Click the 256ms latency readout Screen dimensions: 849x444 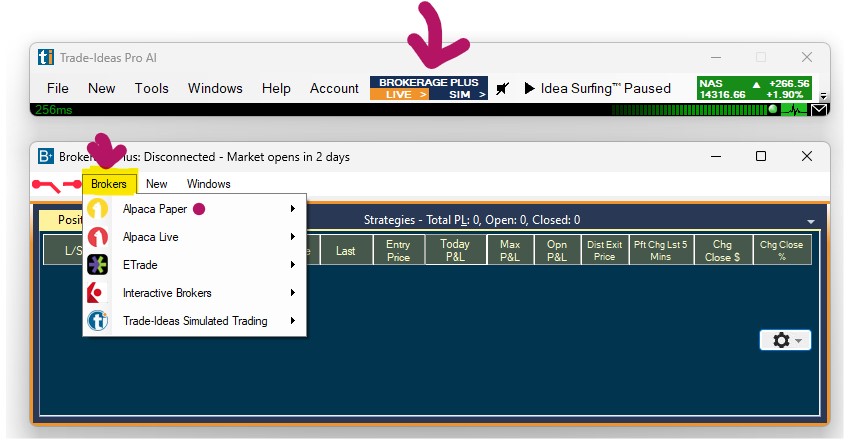[x=54, y=110]
